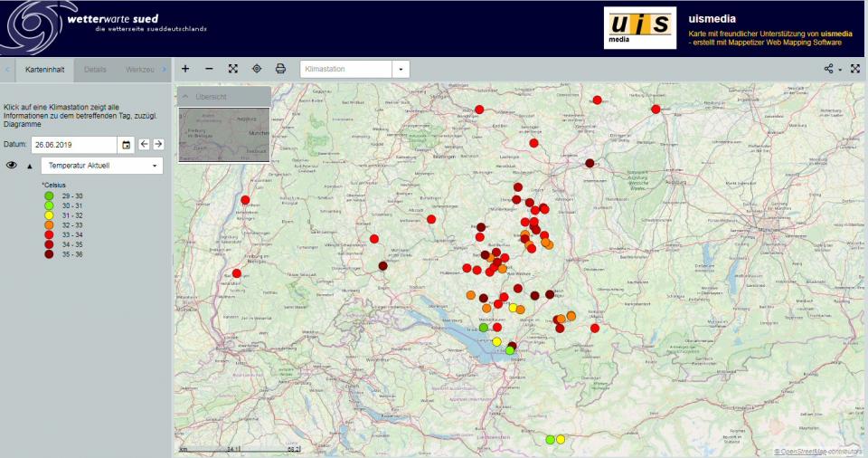Select the Karteninhalt tab
Screen dimensions: 868x458
click(45, 70)
